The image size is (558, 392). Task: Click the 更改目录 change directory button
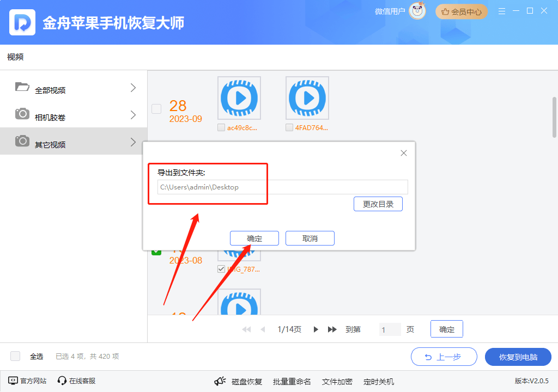click(x=378, y=204)
